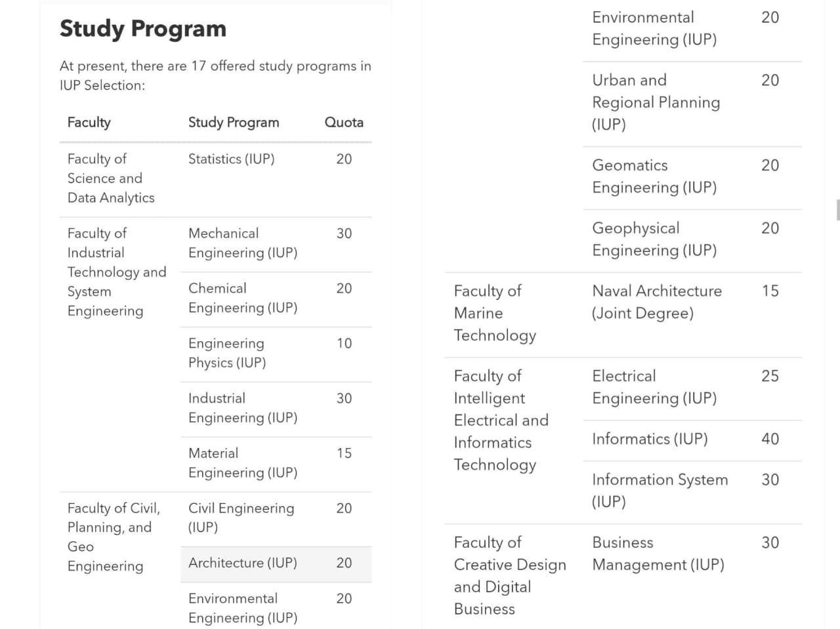
Task: Click Geomatics Engineering (IUP) entry
Action: tap(654, 176)
